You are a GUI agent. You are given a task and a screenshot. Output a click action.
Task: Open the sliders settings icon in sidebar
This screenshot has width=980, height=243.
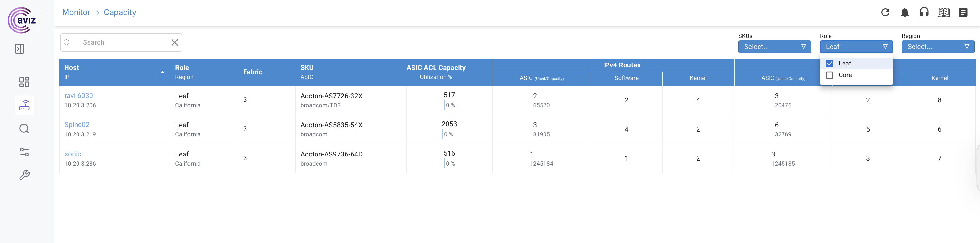pyautogui.click(x=24, y=152)
